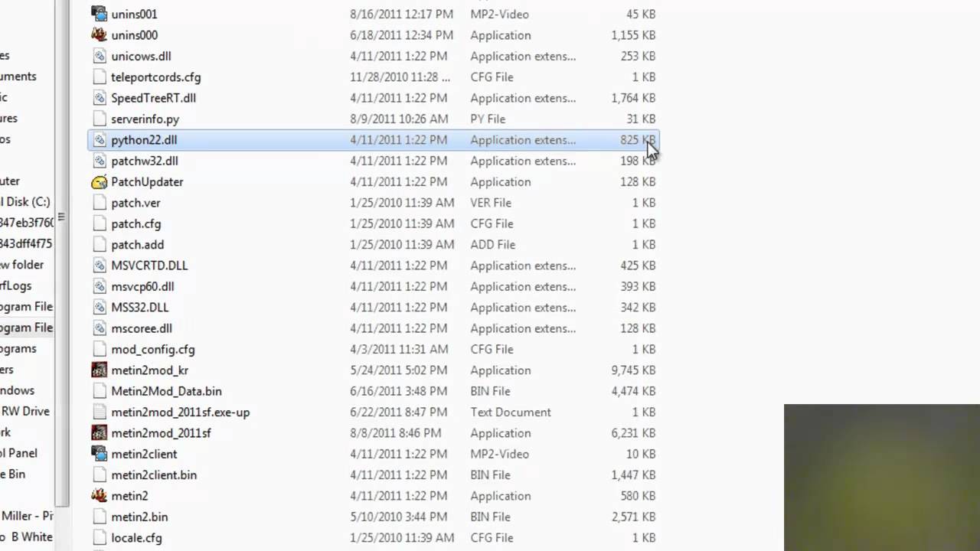Image resolution: width=980 pixels, height=551 pixels.
Task: Click the patch.add file icon
Action: coord(99,244)
